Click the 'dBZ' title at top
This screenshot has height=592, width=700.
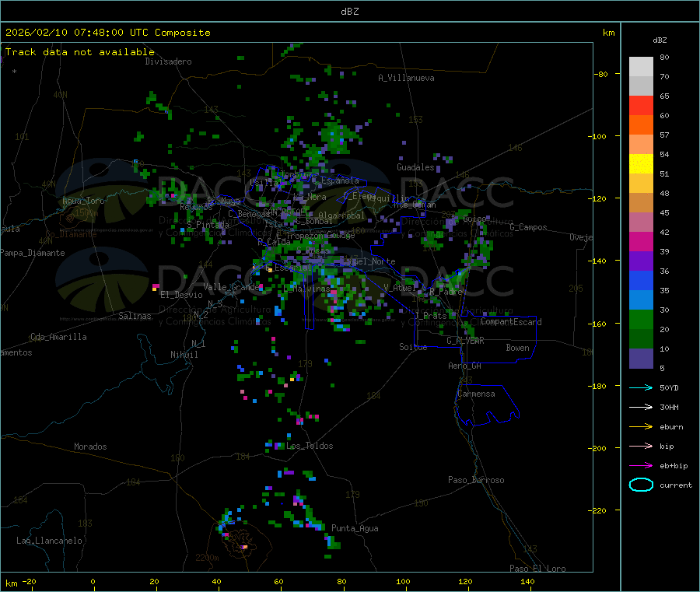pos(349,12)
